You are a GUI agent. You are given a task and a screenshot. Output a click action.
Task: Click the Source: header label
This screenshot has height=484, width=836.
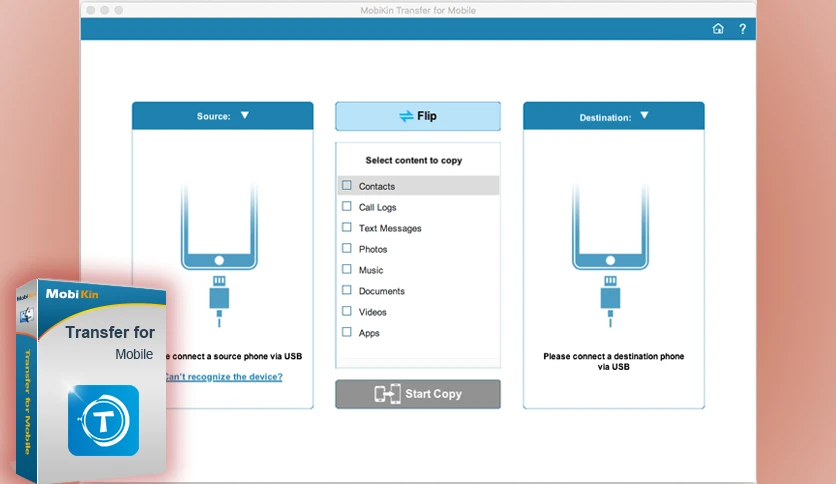click(x=213, y=116)
